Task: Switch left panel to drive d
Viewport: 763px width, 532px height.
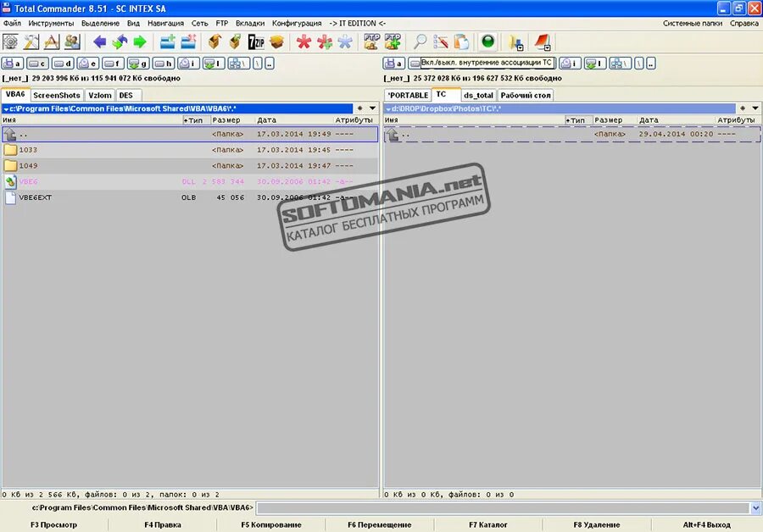Action: [63, 64]
